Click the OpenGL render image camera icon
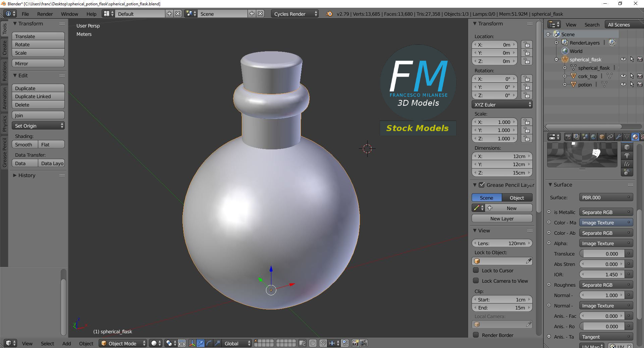 (355, 343)
